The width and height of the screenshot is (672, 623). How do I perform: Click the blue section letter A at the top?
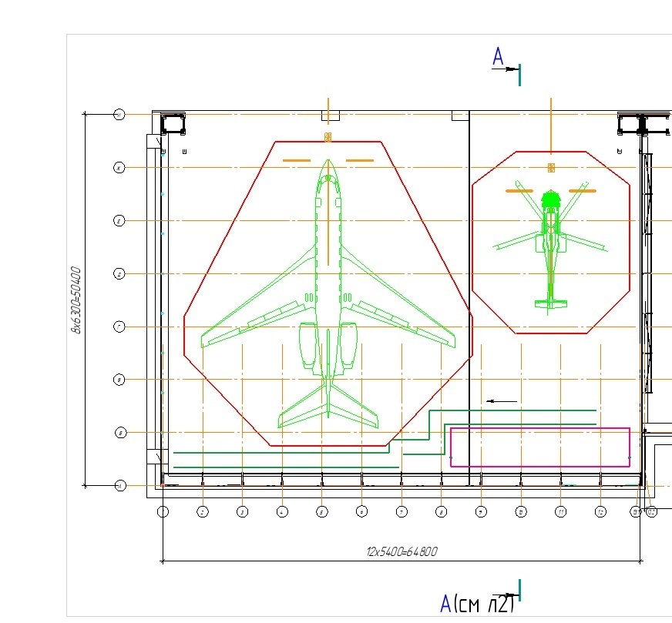click(498, 56)
